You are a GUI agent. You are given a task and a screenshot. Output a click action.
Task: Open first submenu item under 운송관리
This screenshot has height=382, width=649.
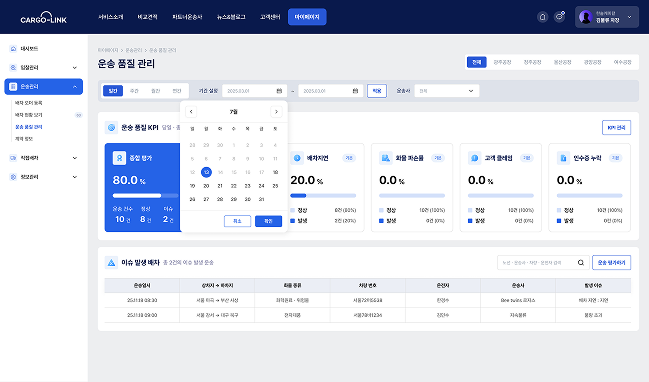click(29, 103)
